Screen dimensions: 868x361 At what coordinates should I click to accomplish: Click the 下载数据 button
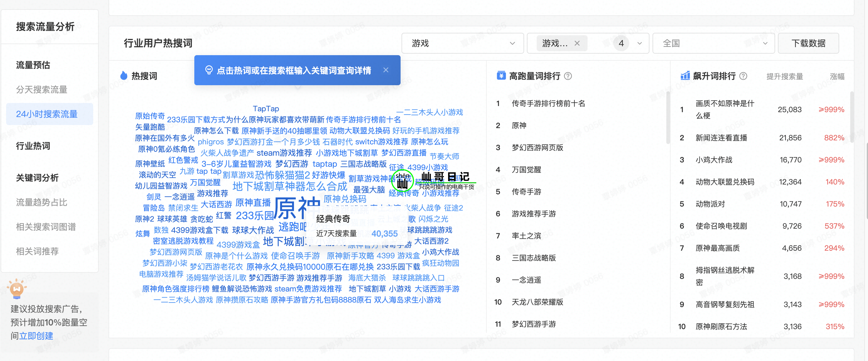coord(808,44)
